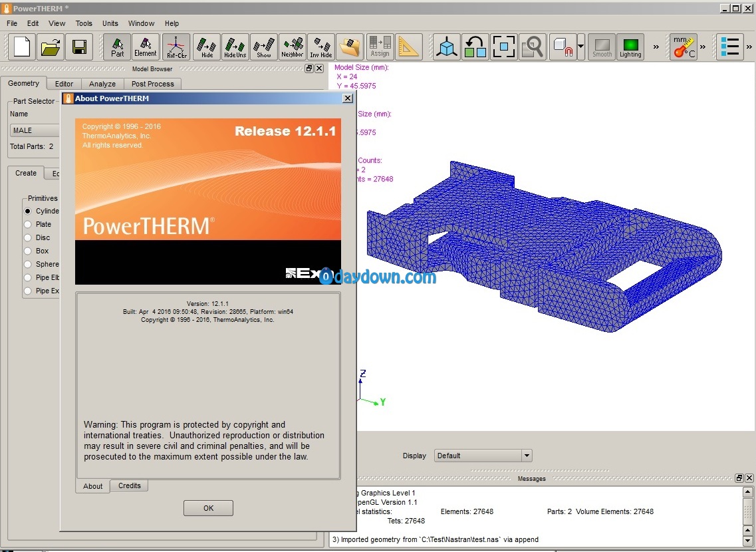756x552 pixels.
Task: Toggle Smooth shading
Action: click(602, 47)
